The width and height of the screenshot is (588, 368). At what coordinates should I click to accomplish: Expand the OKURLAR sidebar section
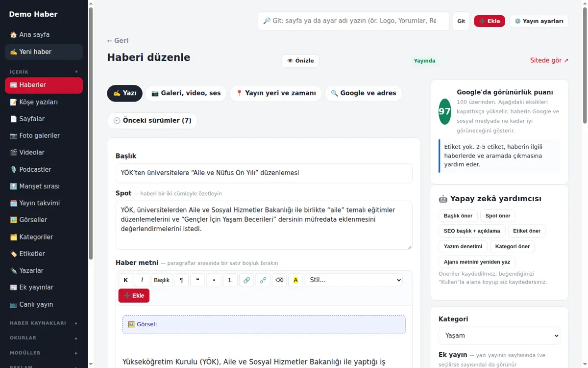point(44,338)
